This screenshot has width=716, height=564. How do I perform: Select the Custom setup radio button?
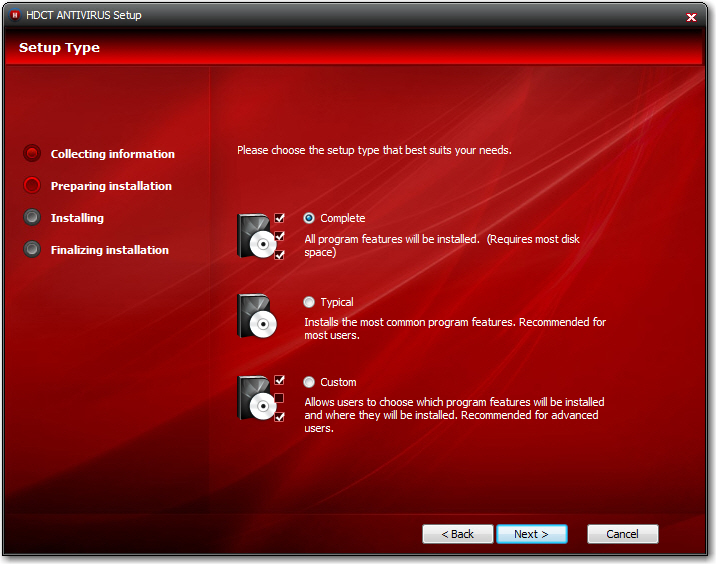point(309,382)
